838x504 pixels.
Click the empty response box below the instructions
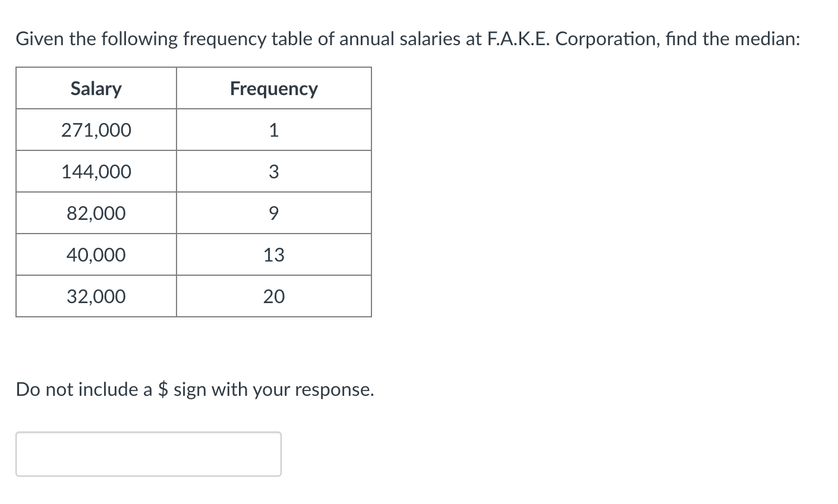[x=149, y=453]
